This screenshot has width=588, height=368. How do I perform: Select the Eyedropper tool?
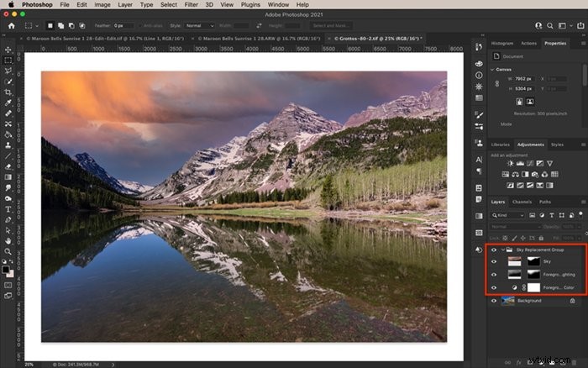tap(8, 103)
